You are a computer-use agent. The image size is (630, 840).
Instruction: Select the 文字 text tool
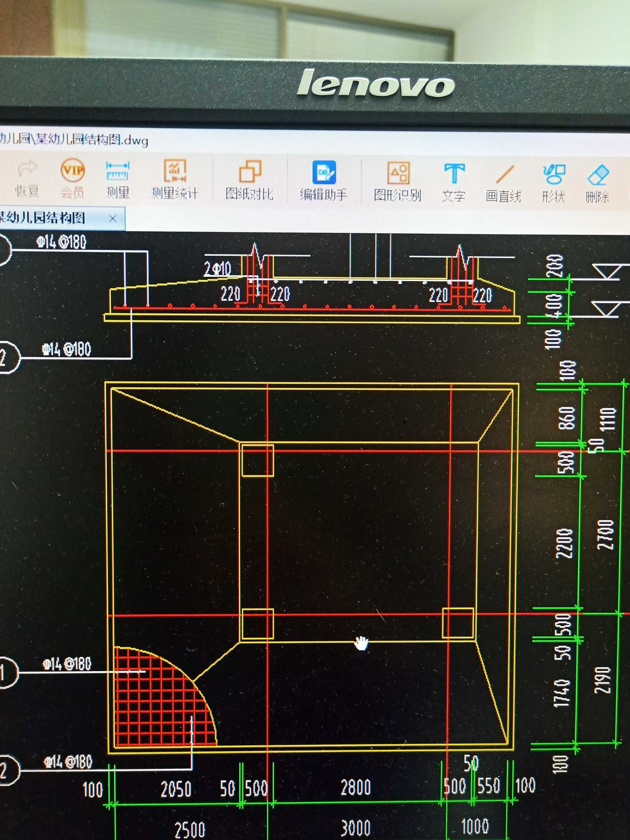click(454, 183)
